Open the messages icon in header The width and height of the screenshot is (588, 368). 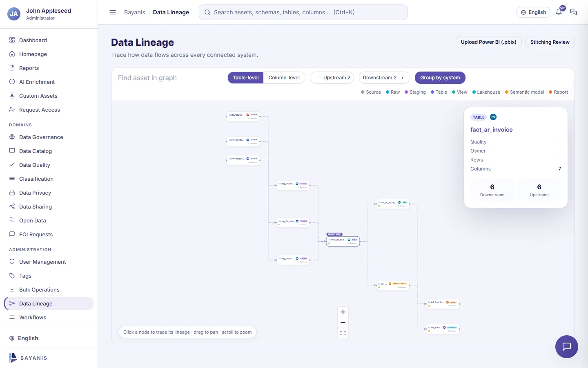point(573,12)
